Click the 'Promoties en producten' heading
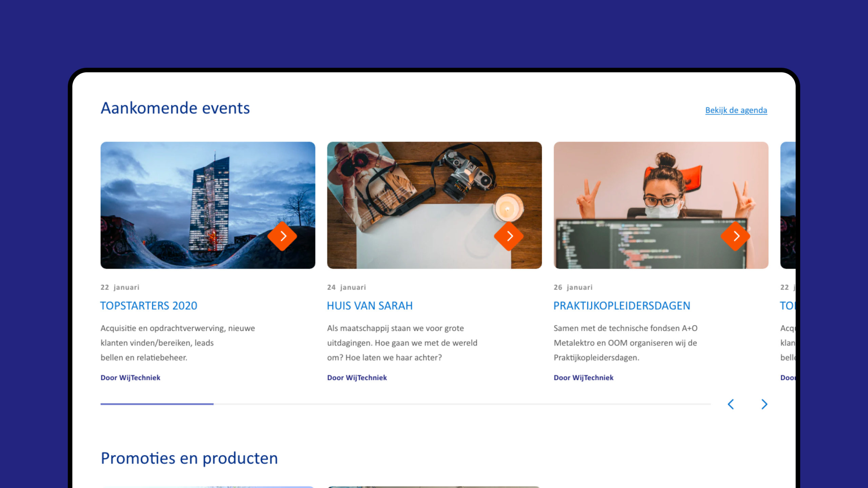 (x=189, y=458)
